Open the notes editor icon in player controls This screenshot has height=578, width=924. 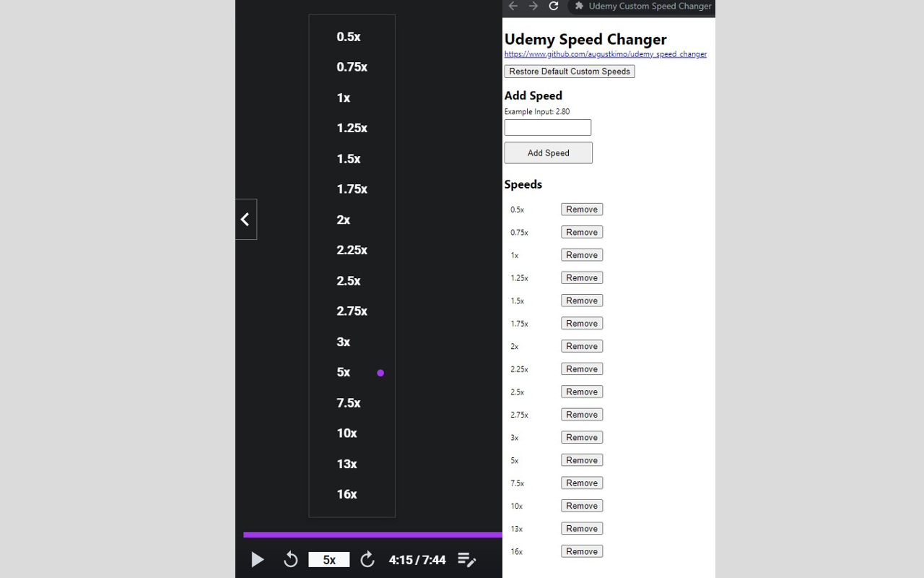pyautogui.click(x=466, y=559)
